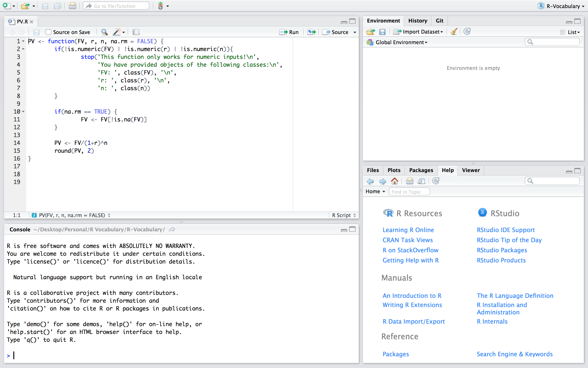Click the Go to file/function field

click(116, 6)
